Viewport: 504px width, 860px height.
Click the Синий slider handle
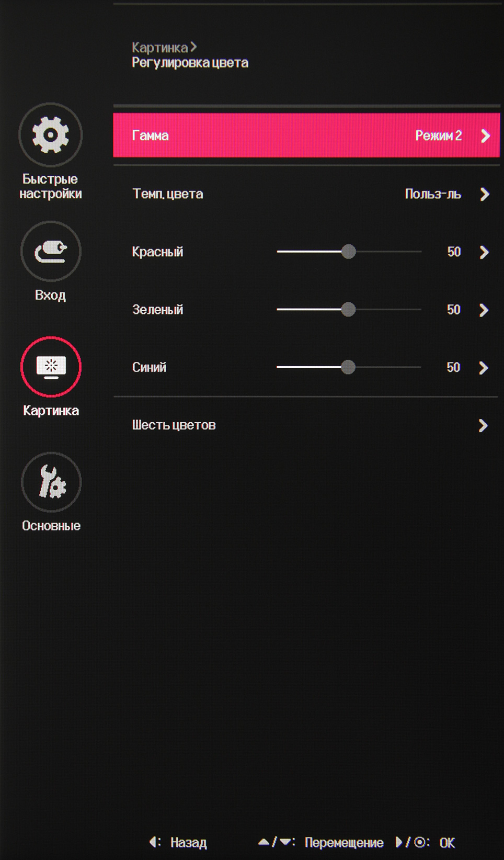(x=348, y=367)
